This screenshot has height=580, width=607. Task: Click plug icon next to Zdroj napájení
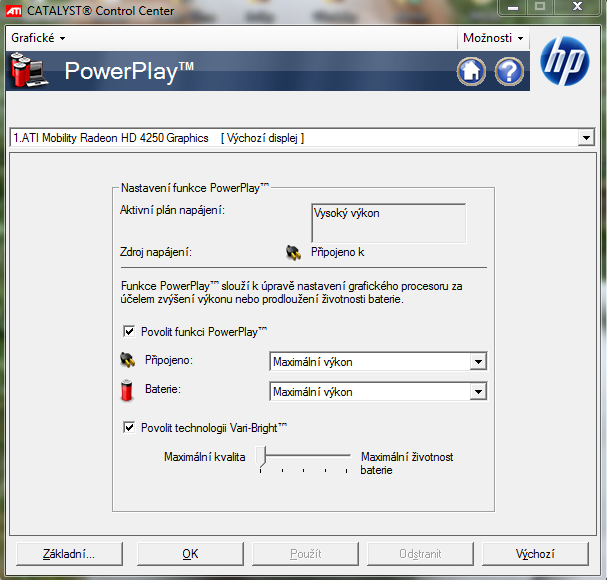(x=292, y=252)
